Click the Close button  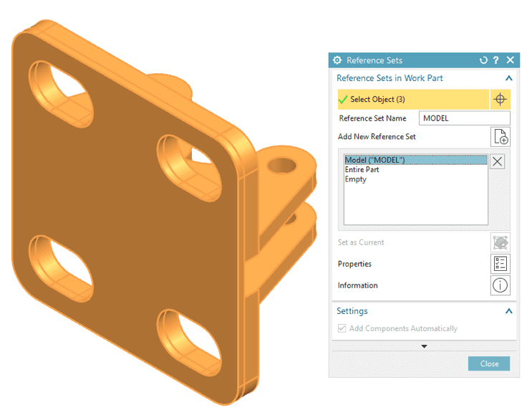pyautogui.click(x=489, y=363)
